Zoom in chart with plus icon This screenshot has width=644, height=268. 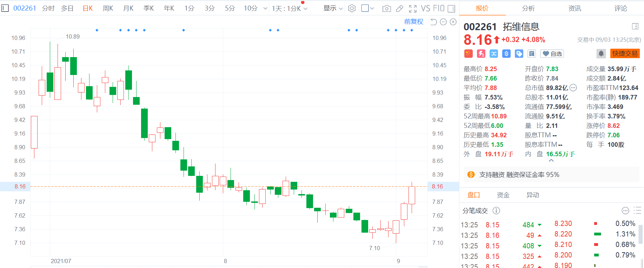[x=453, y=22]
